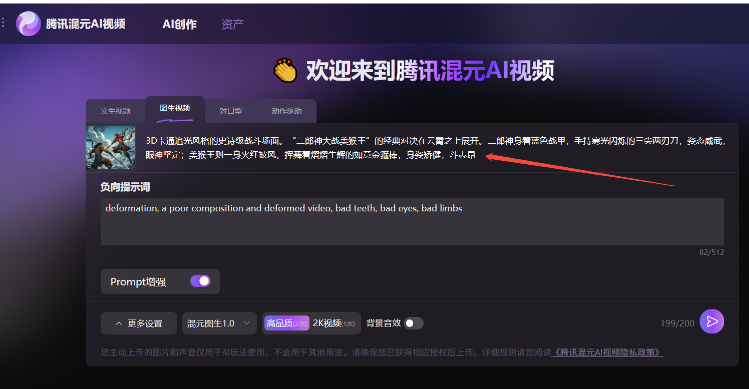
Task: Open the 资产 navigation item
Action: coord(233,24)
